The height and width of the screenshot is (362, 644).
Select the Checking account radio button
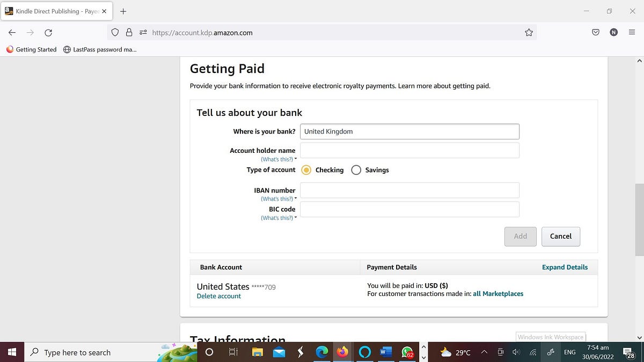(x=306, y=169)
